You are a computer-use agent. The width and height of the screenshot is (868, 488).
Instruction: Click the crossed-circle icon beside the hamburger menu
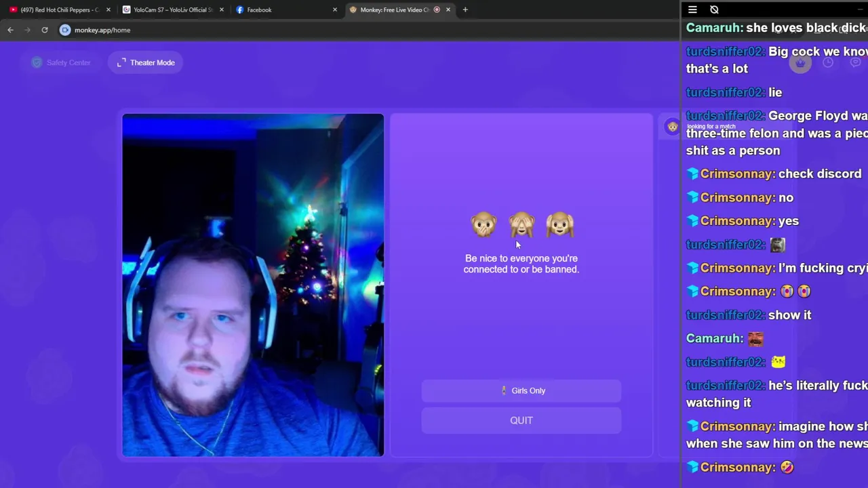714,9
